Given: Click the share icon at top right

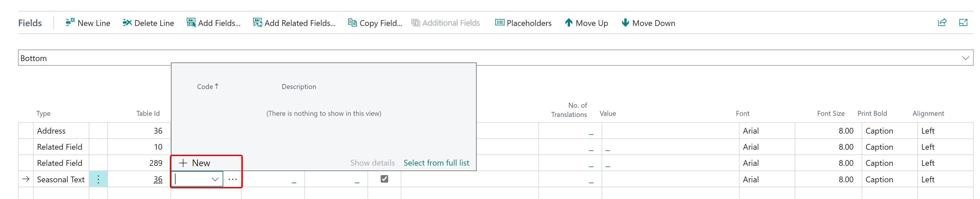Looking at the screenshot, I should click(942, 22).
